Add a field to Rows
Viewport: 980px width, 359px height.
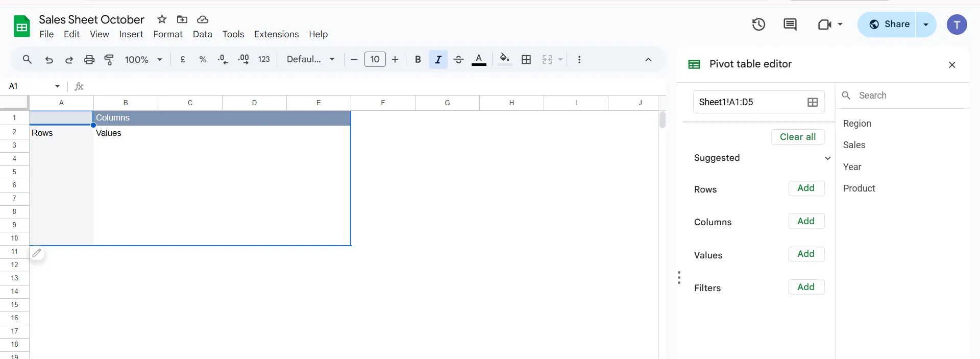coord(806,188)
